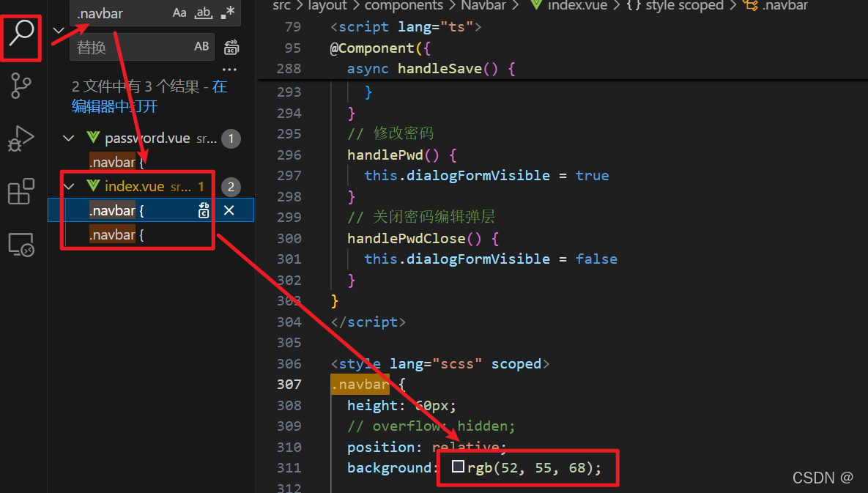Click the rgb(52, 55, 68) color swatch
This screenshot has width=868, height=493.
coord(458,467)
